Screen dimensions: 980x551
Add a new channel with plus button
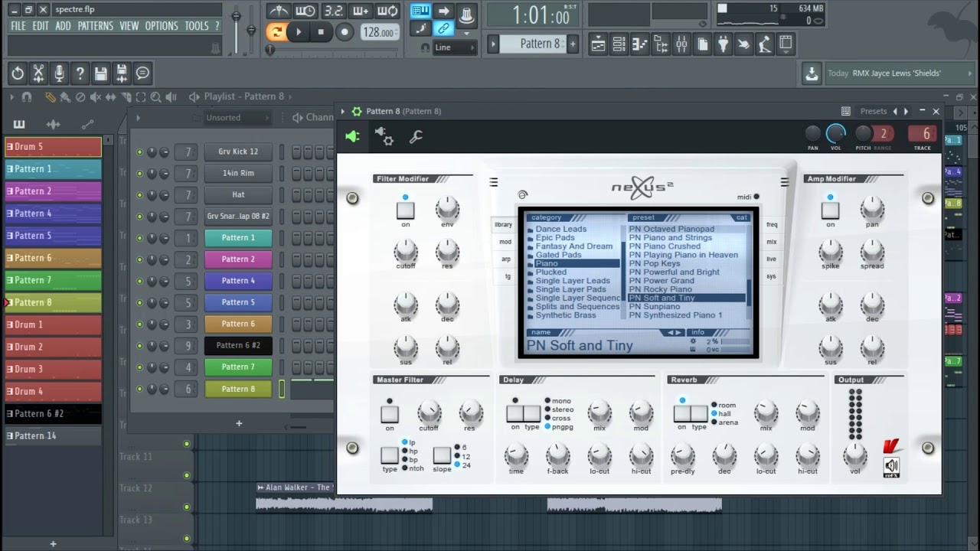click(x=238, y=423)
